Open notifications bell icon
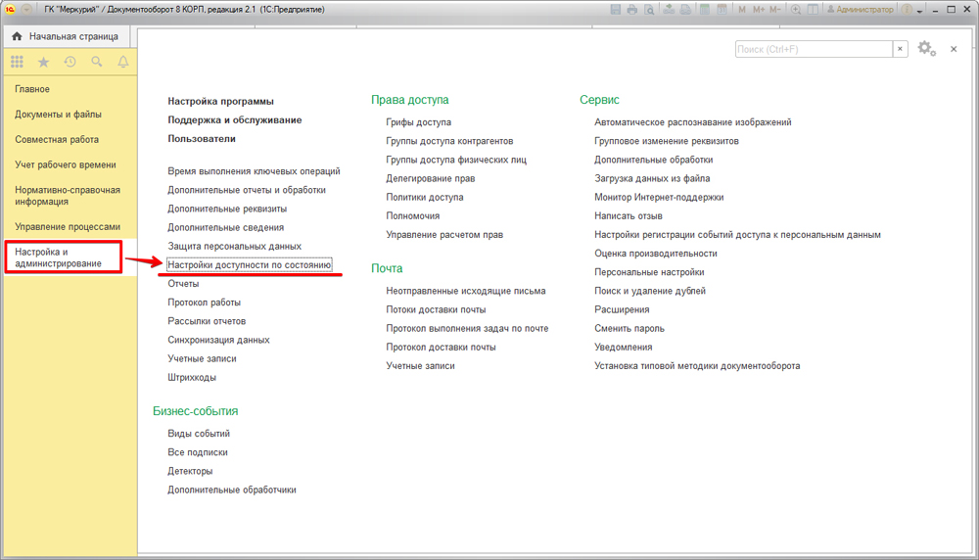This screenshot has width=979, height=560. [x=123, y=62]
